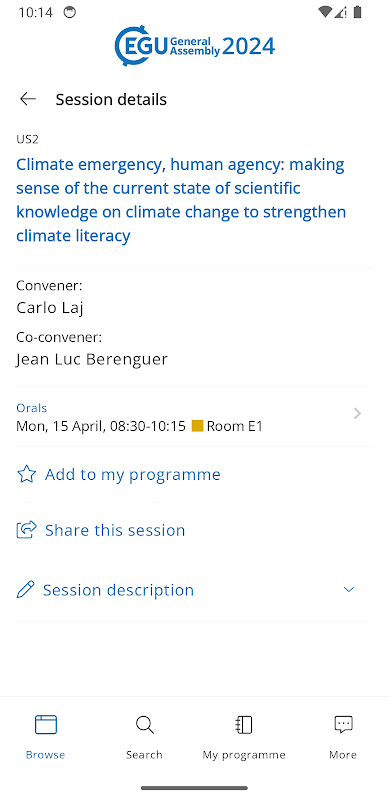Click the star icon to favorite session

coord(27,474)
